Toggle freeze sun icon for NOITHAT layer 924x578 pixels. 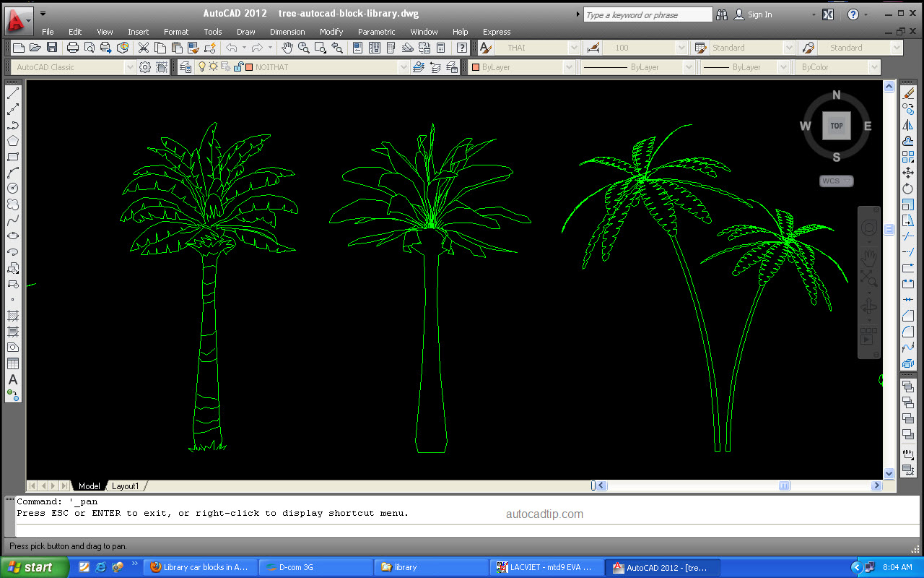click(214, 66)
